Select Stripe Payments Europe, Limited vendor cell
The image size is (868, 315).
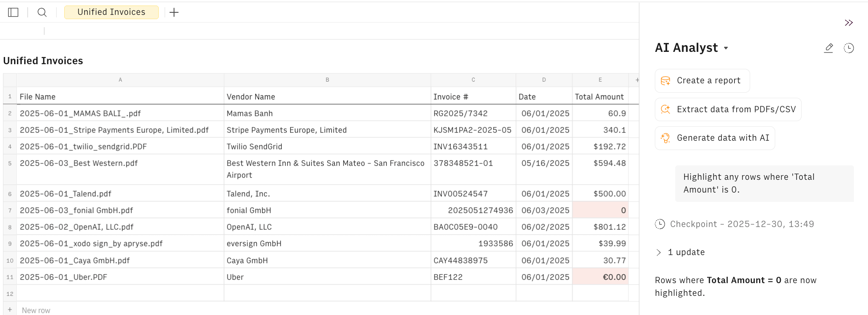(327, 130)
